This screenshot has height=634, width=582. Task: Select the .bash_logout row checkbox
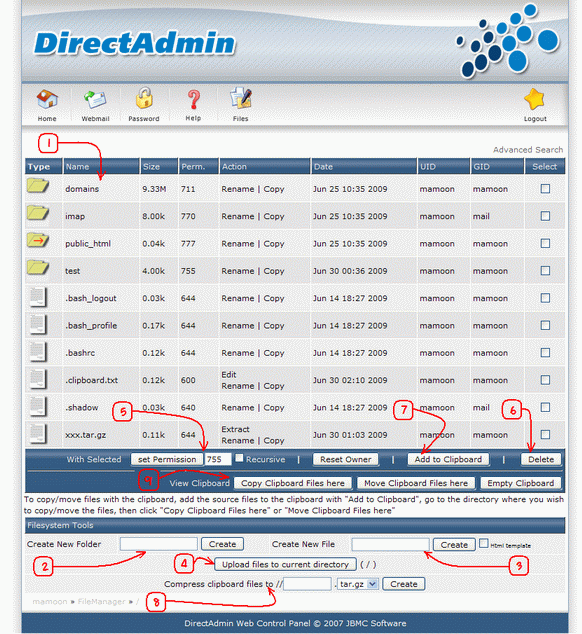click(545, 298)
